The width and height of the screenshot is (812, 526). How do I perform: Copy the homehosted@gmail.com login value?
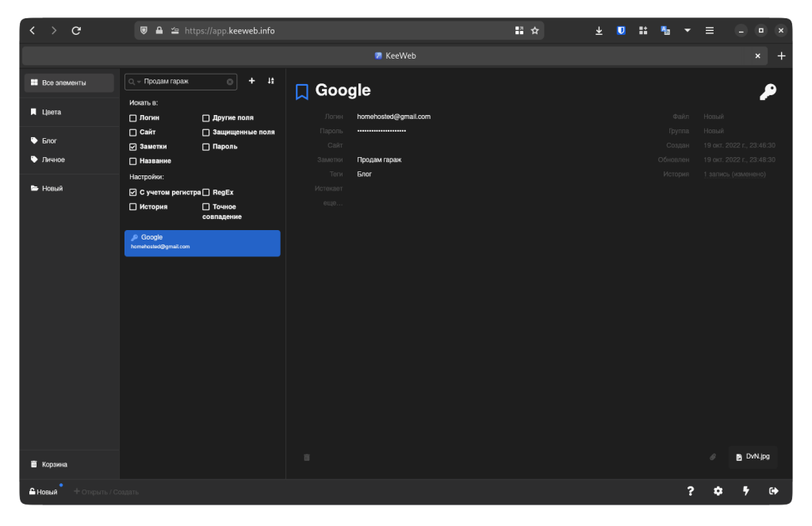click(393, 117)
